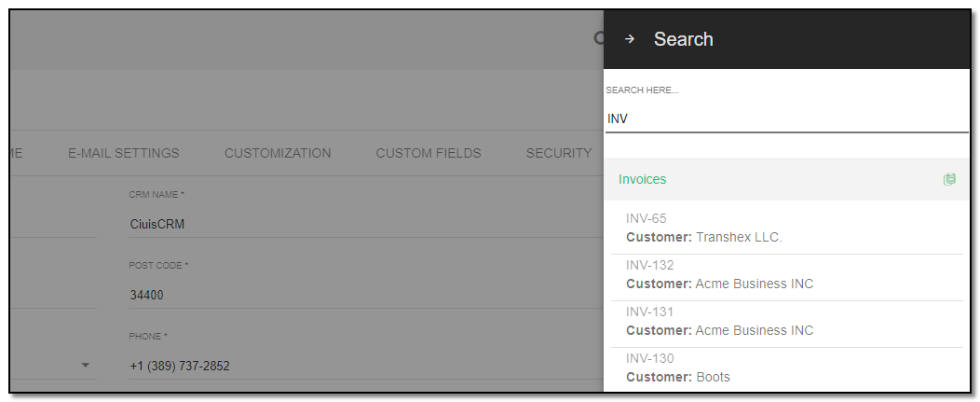This screenshot has width=980, height=402.
Task: Click the SEARCH HERE... label
Action: click(642, 90)
